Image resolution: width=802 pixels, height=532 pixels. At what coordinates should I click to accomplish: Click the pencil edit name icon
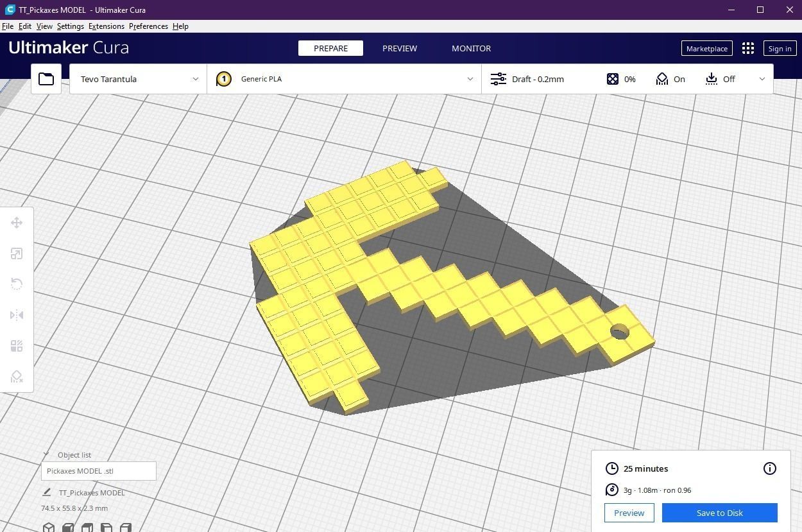click(46, 492)
